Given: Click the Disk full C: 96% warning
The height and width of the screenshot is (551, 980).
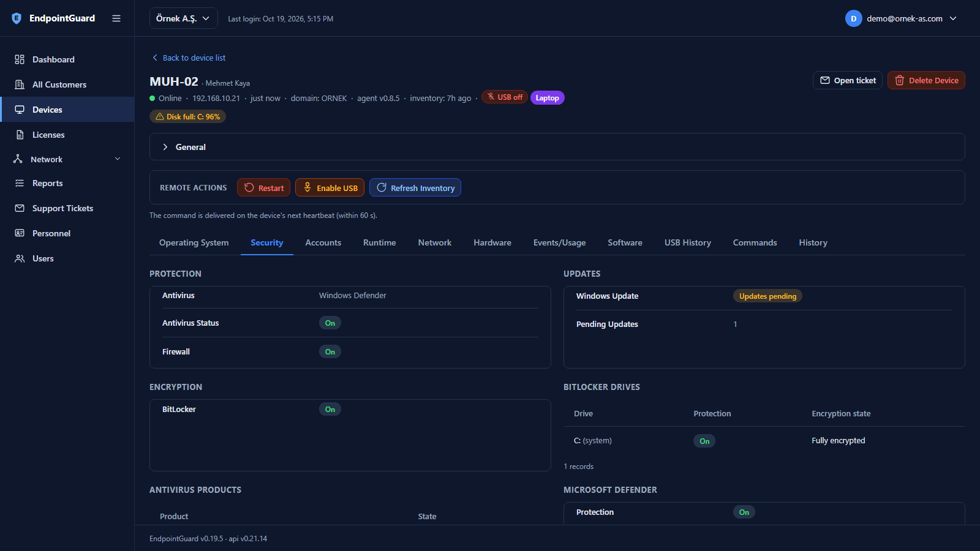Looking at the screenshot, I should pos(187,116).
